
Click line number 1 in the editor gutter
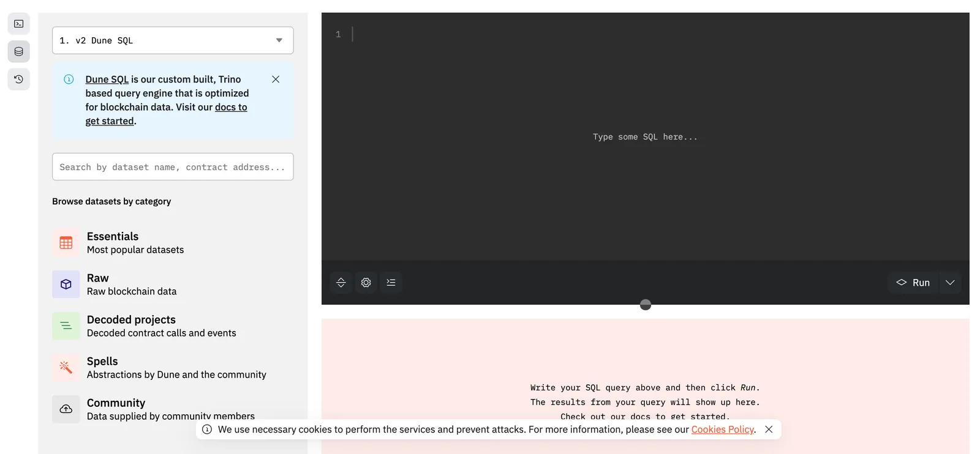338,35
